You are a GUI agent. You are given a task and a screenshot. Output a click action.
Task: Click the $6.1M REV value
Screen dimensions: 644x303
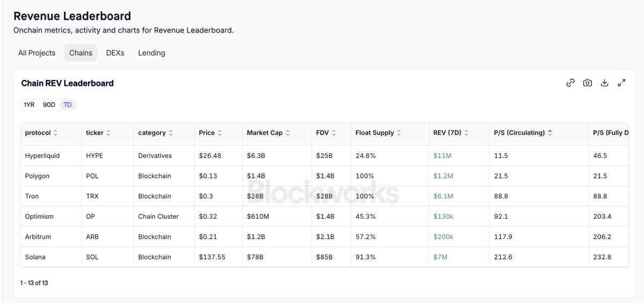[x=443, y=196]
